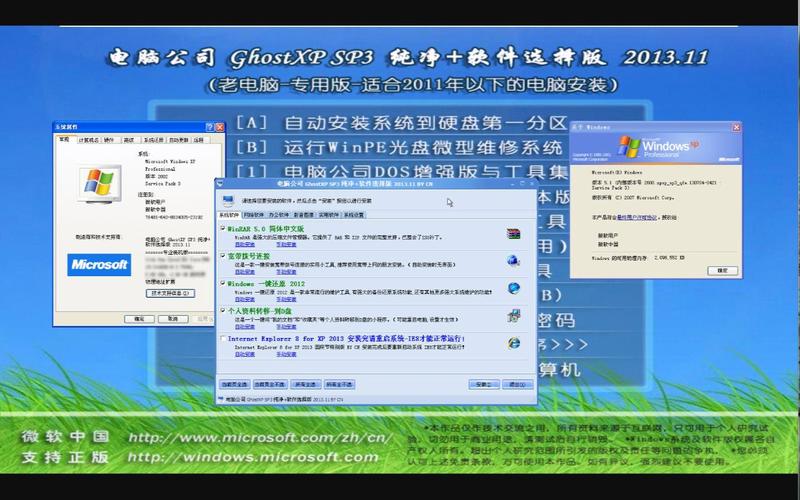This screenshot has height=500, width=800.
Task: Click the broadband dial-up connection icon
Action: click(x=513, y=261)
